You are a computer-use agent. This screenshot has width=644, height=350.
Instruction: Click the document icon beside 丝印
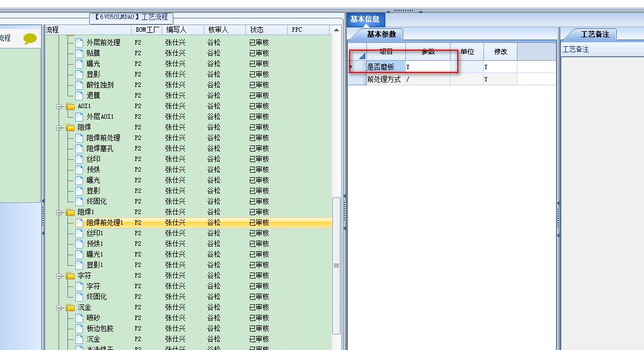(80, 159)
